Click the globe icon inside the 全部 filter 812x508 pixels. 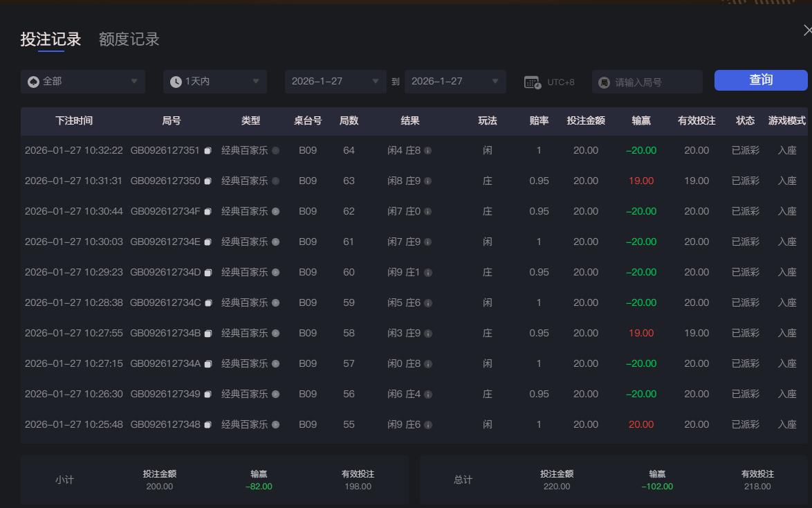pyautogui.click(x=33, y=81)
